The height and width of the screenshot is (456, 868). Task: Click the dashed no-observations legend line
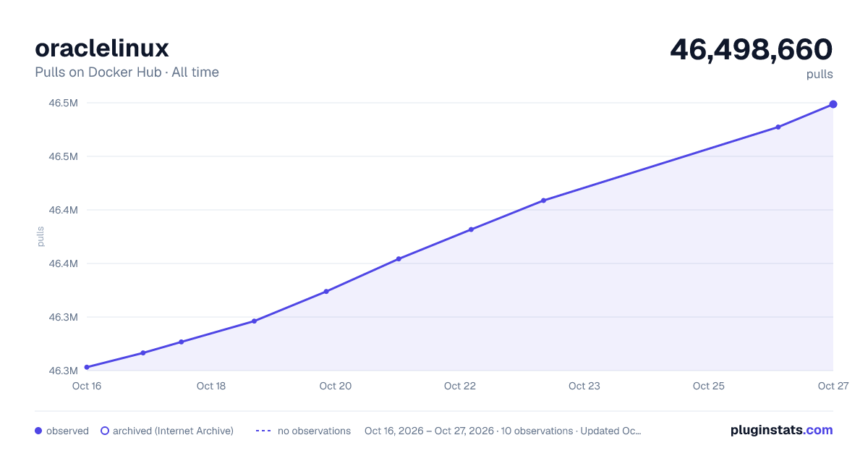click(x=263, y=431)
